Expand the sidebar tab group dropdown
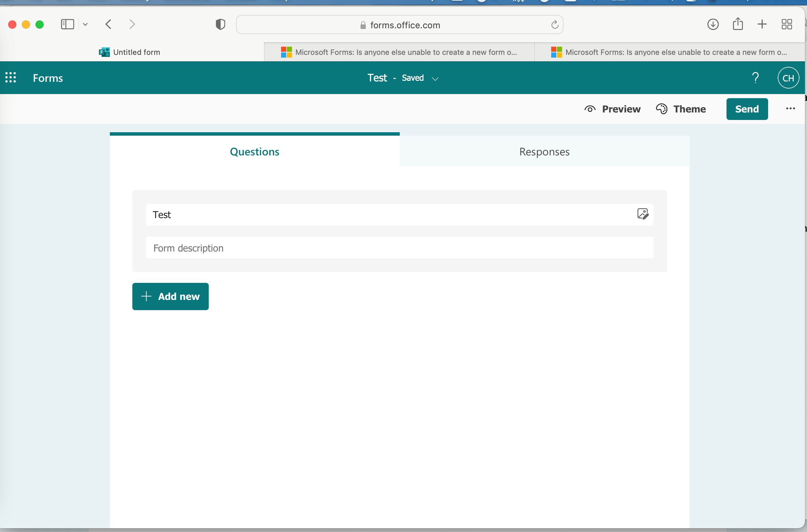The height and width of the screenshot is (532, 807). [85, 25]
